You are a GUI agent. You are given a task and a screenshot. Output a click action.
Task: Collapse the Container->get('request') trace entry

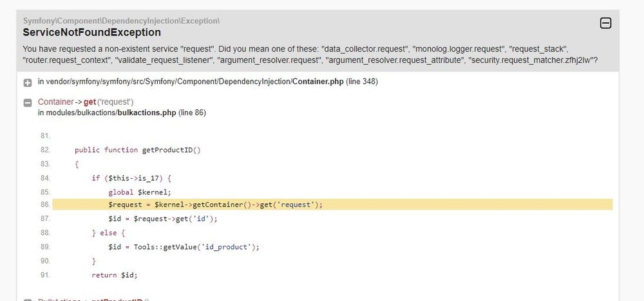point(28,103)
